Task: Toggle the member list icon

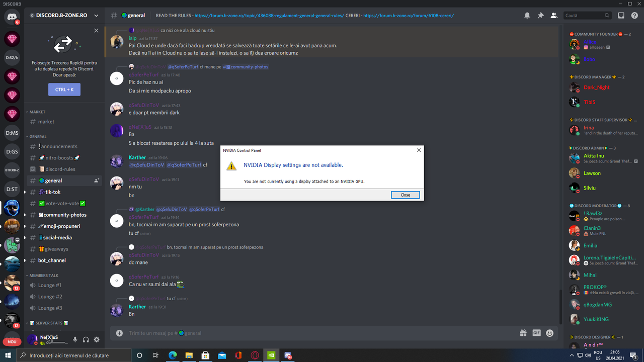Action: click(554, 16)
